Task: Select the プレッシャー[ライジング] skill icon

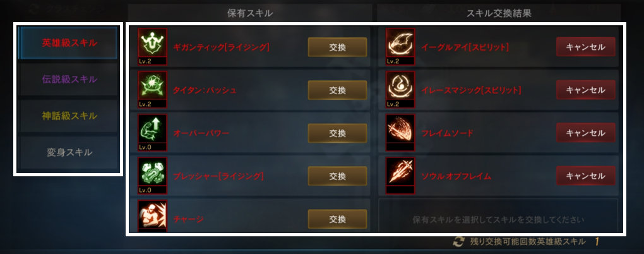Action: coord(152,176)
